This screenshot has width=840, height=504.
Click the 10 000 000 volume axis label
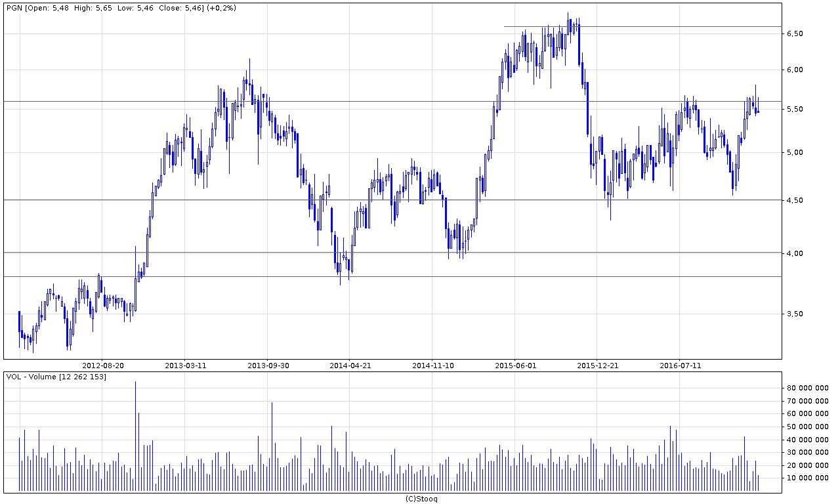pyautogui.click(x=808, y=478)
